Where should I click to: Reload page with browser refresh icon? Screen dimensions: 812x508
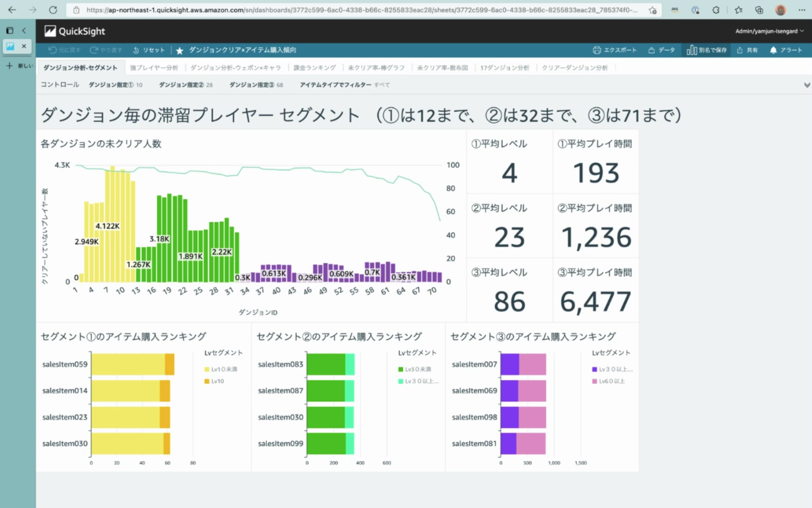coord(53,10)
